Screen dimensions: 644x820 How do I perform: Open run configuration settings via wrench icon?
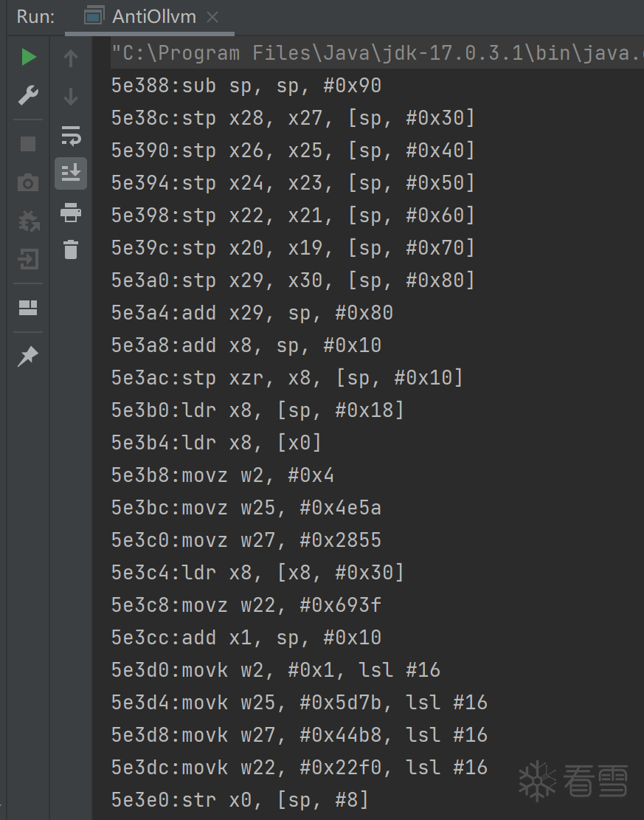coord(28,95)
